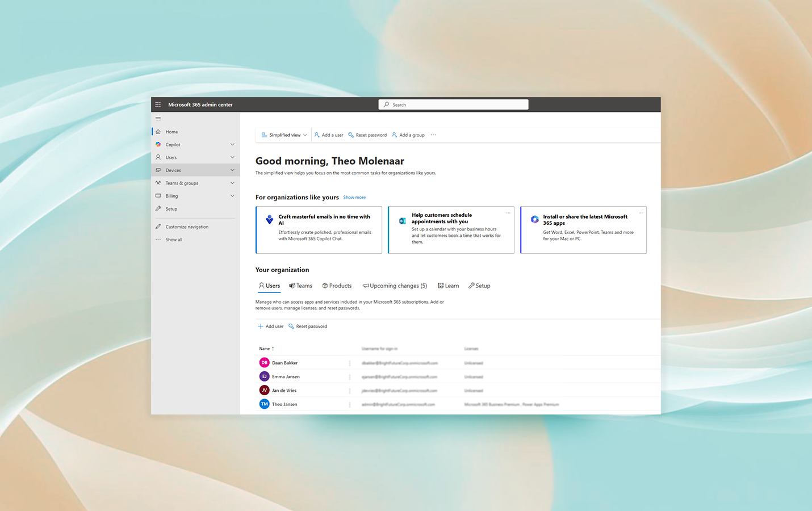Open the toolbar more options ellipsis
The height and width of the screenshot is (511, 812).
coord(433,135)
